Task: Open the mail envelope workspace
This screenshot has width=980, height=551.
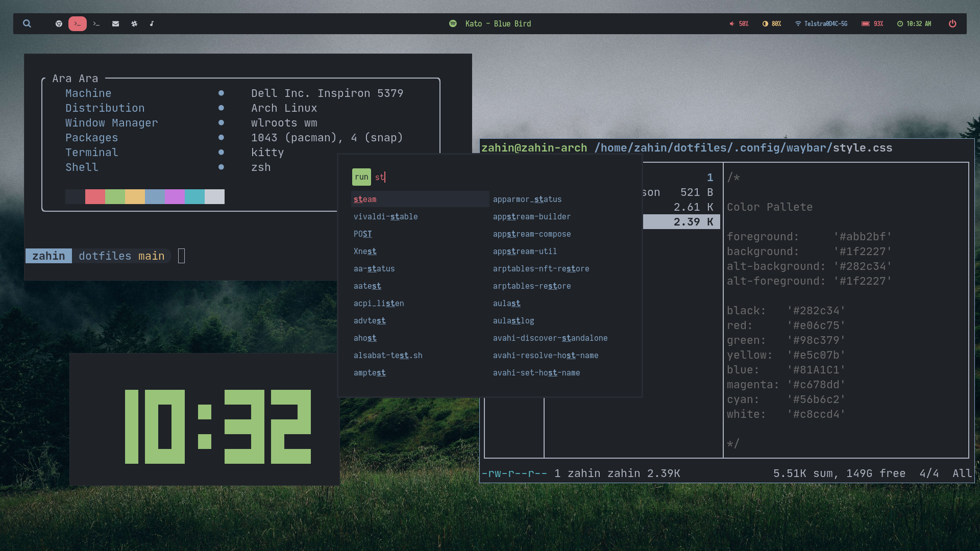Action: tap(116, 23)
